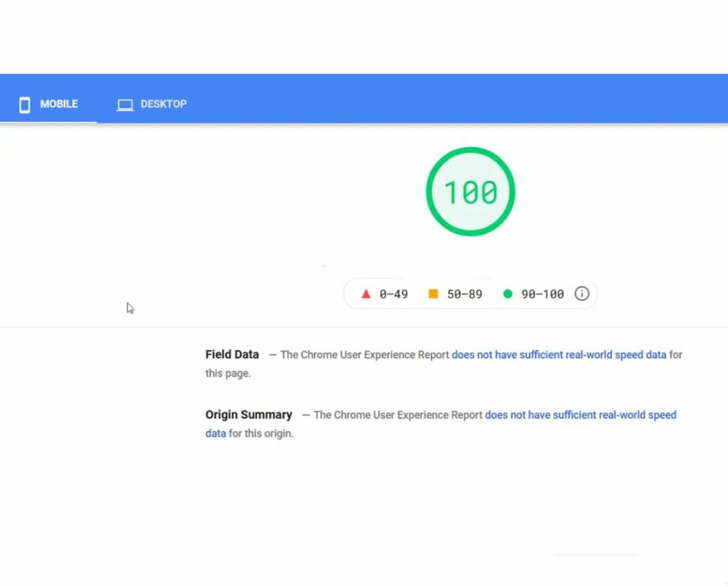Screen dimensions: 728x587
Task: Click the Origin Summary heading
Action: click(249, 415)
